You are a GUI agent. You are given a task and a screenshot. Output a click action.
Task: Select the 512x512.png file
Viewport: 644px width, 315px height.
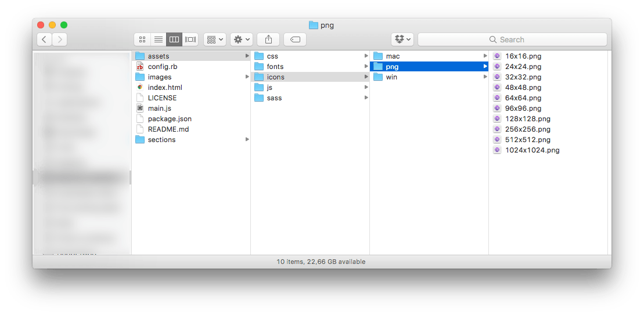pos(548,139)
